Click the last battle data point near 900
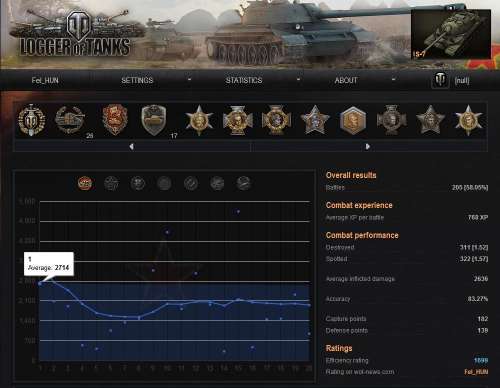 click(309, 334)
